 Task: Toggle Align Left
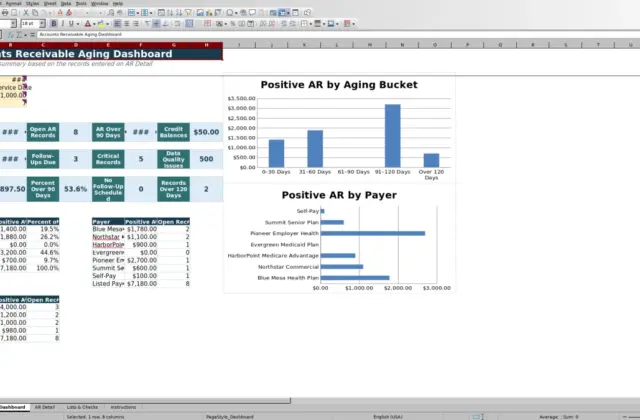click(117, 24)
